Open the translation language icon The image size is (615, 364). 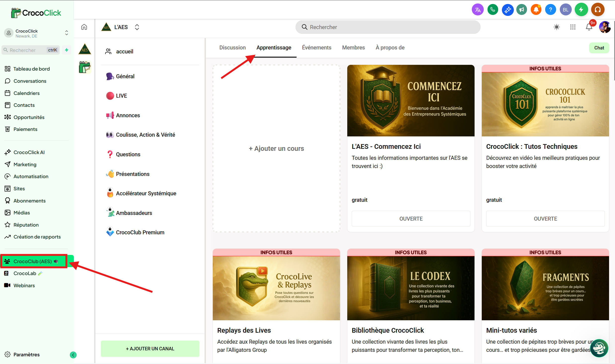tap(478, 10)
